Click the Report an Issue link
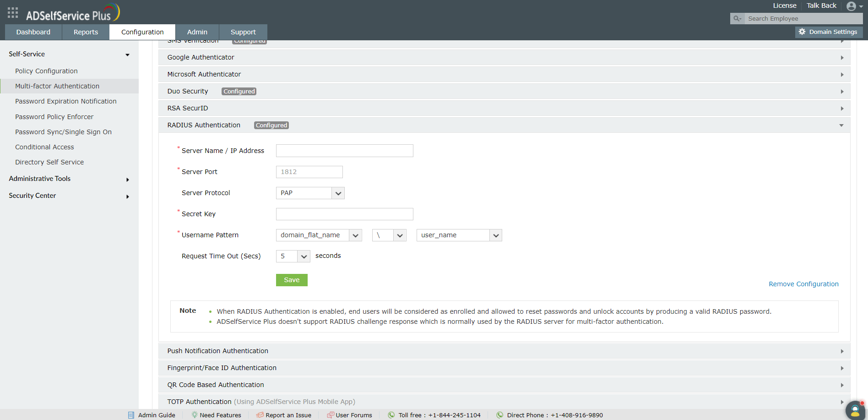Image resolution: width=868 pixels, height=420 pixels. click(288, 415)
